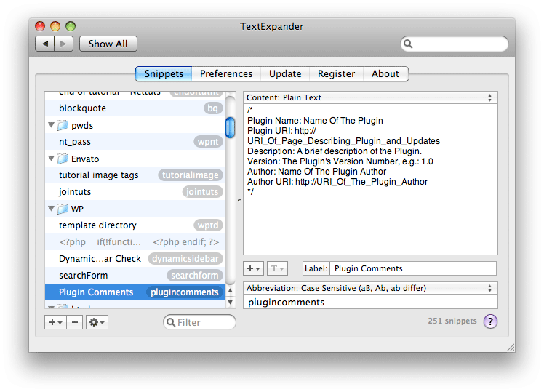Click the magnifier icon in toolbar search
The height and width of the screenshot is (392, 544).
408,44
